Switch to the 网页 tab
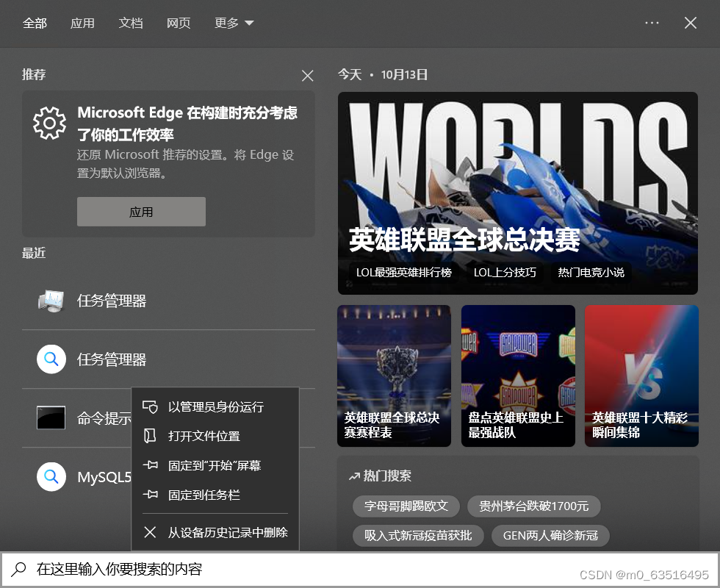 pos(179,23)
